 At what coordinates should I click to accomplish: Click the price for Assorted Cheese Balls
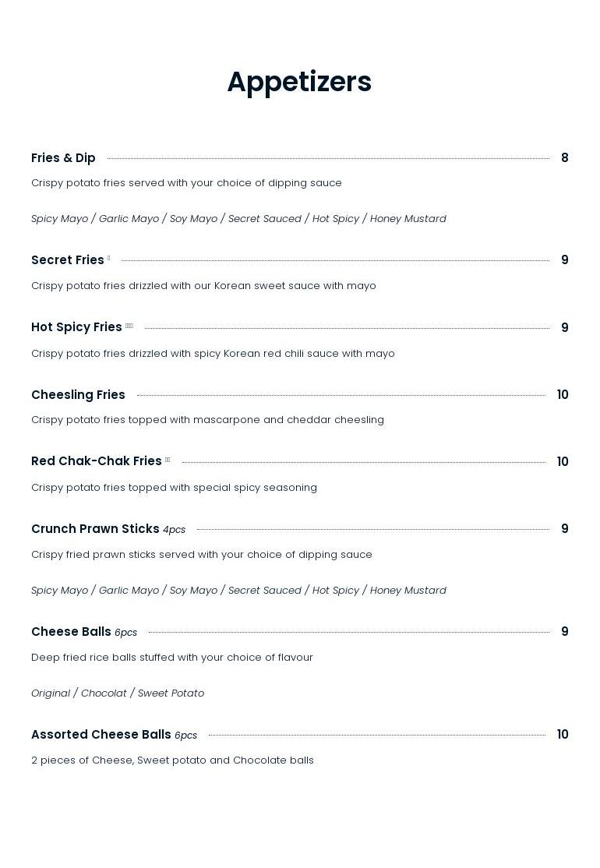563,735
